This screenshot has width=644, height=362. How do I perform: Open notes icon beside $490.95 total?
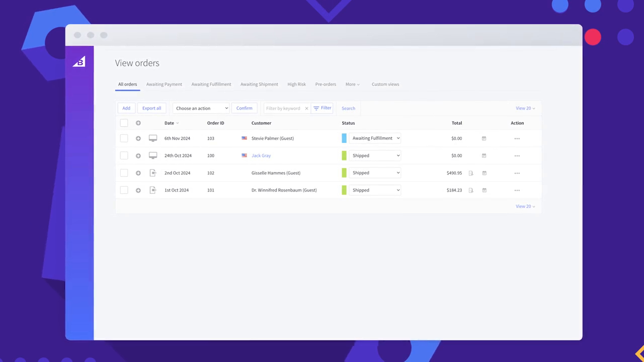coord(471,173)
